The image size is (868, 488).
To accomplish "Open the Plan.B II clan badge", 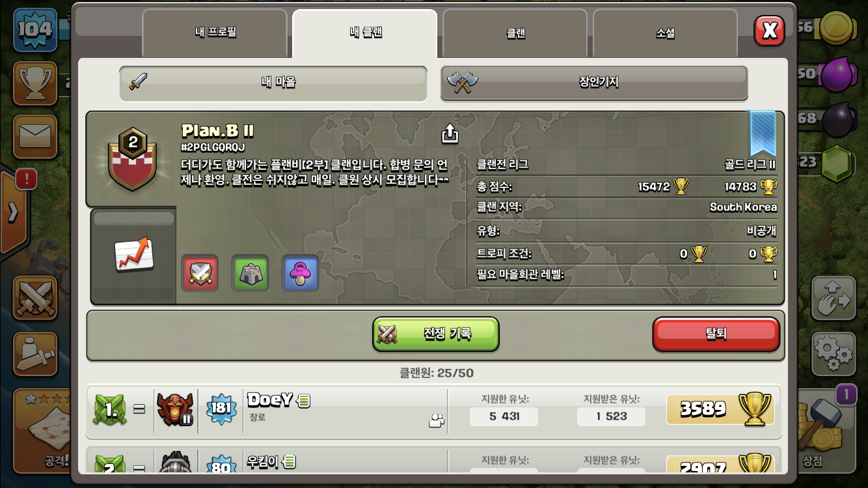I will pos(133,158).
